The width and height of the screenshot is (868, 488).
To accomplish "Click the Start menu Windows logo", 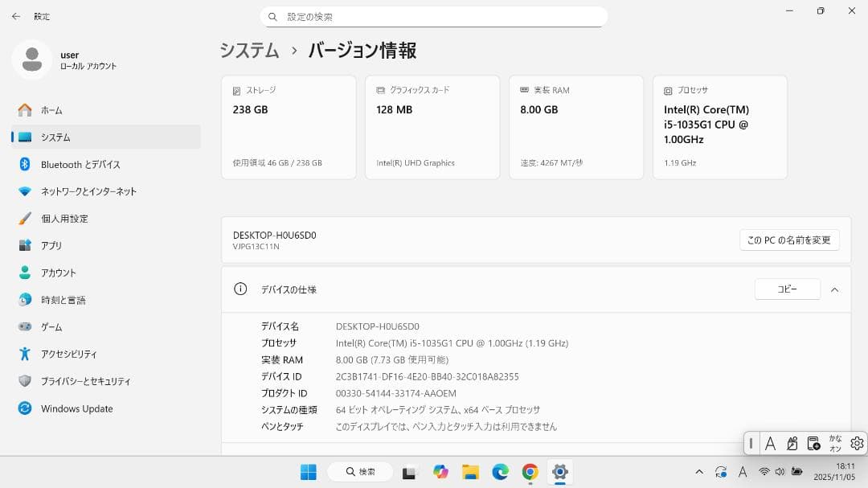I will point(309,473).
